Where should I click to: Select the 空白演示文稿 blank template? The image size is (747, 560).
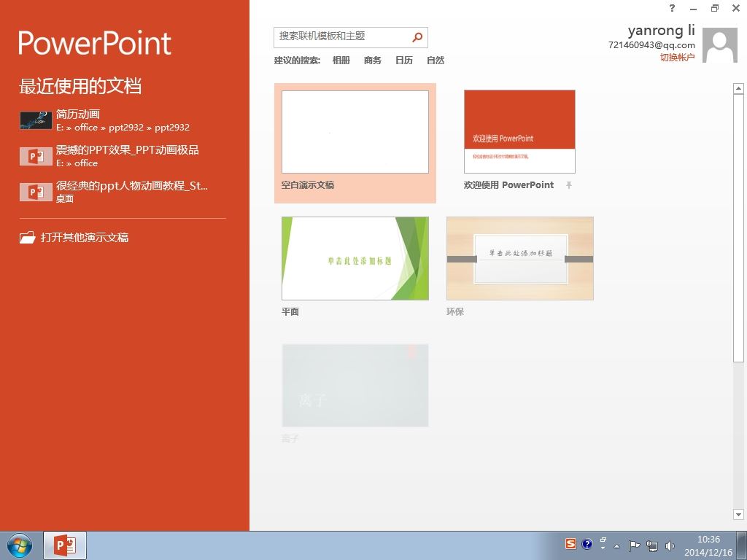(355, 143)
